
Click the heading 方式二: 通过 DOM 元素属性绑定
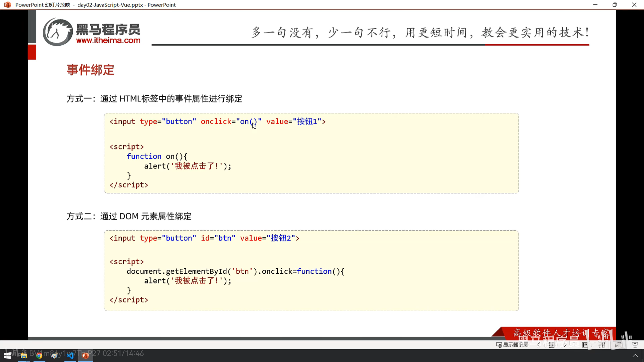[x=129, y=216]
